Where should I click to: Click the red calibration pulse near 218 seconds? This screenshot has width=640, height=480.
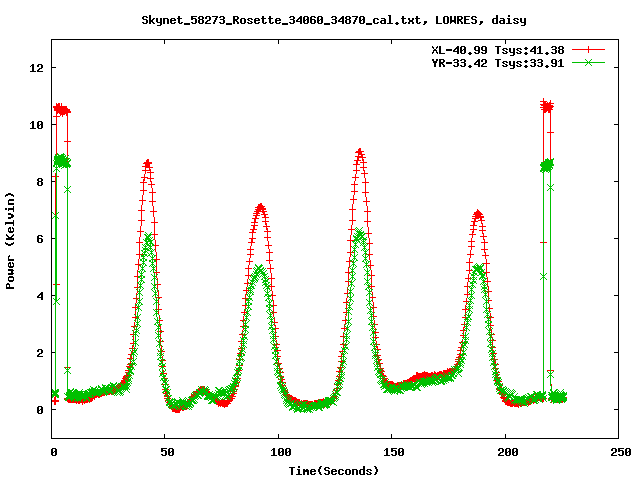pyautogui.click(x=547, y=107)
